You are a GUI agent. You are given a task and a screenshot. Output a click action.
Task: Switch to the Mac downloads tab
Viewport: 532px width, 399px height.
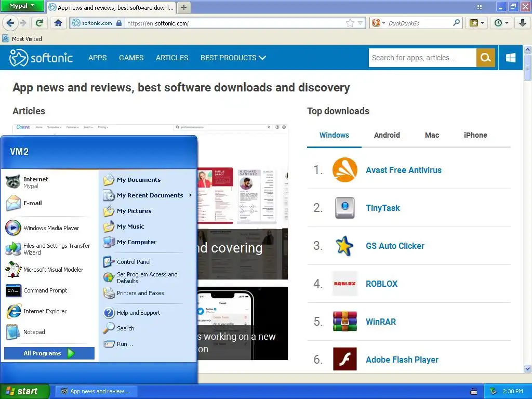click(x=432, y=135)
